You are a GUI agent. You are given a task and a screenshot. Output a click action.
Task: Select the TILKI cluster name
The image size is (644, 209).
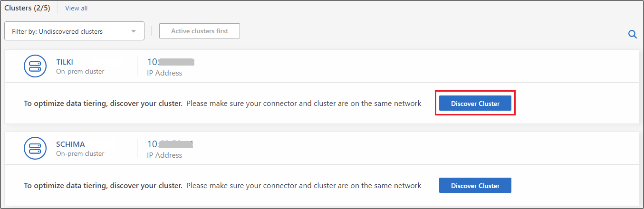coord(65,62)
